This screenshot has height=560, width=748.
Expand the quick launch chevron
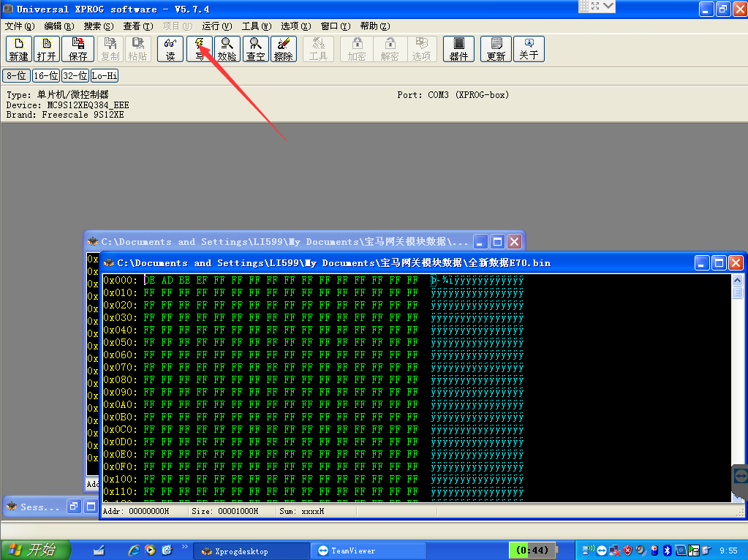coord(184,547)
